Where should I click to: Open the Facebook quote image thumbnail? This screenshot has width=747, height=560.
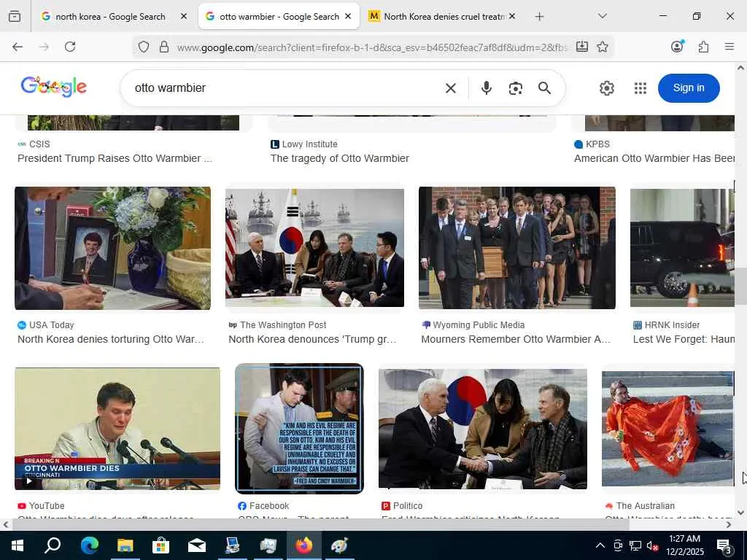click(x=299, y=429)
